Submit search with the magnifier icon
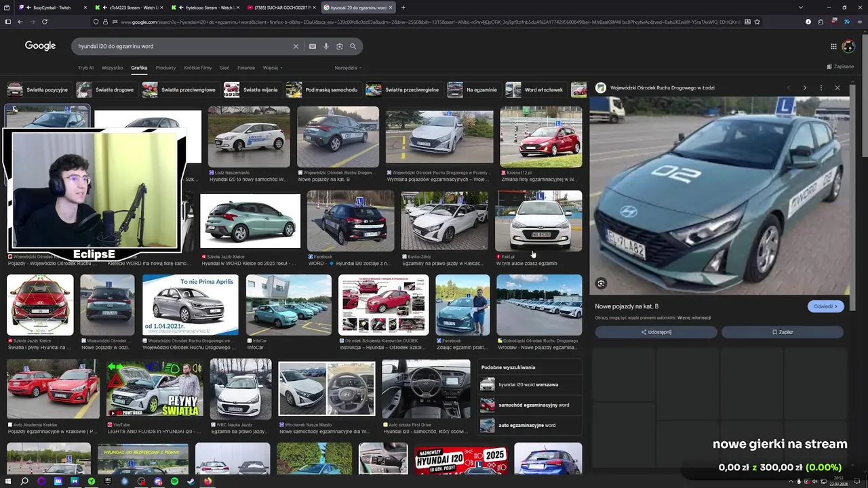 (353, 46)
